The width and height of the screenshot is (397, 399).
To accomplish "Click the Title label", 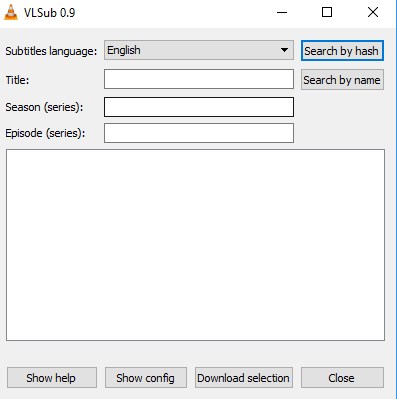I will (x=17, y=80).
